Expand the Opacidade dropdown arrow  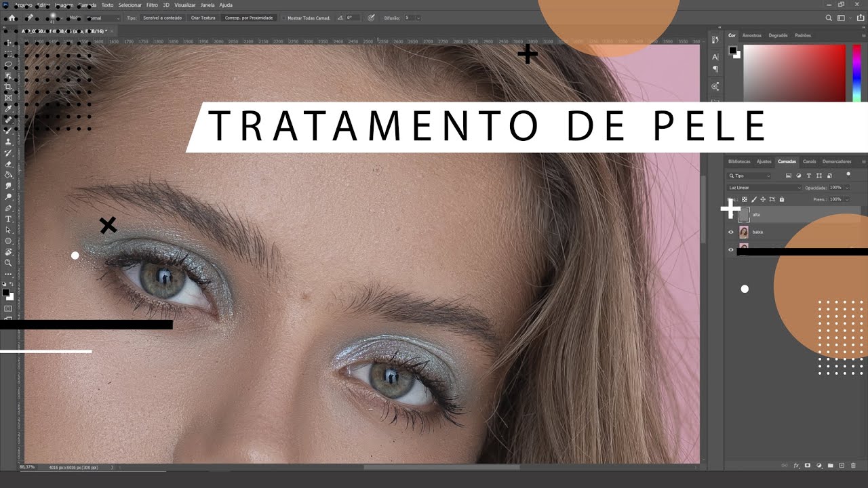pyautogui.click(x=847, y=188)
